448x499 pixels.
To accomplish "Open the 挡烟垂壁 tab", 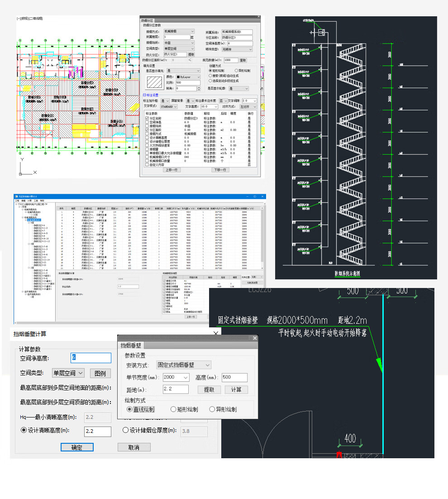I will (x=131, y=345).
